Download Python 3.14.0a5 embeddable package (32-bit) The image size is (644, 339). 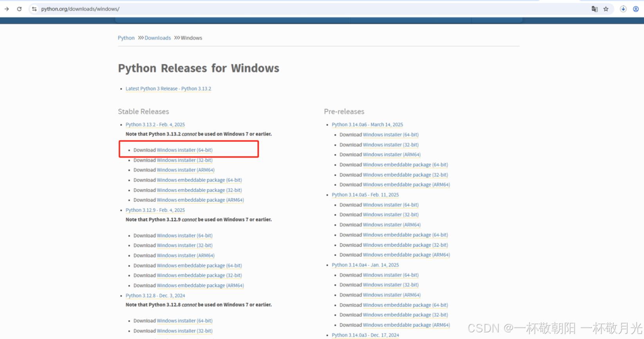click(406, 245)
